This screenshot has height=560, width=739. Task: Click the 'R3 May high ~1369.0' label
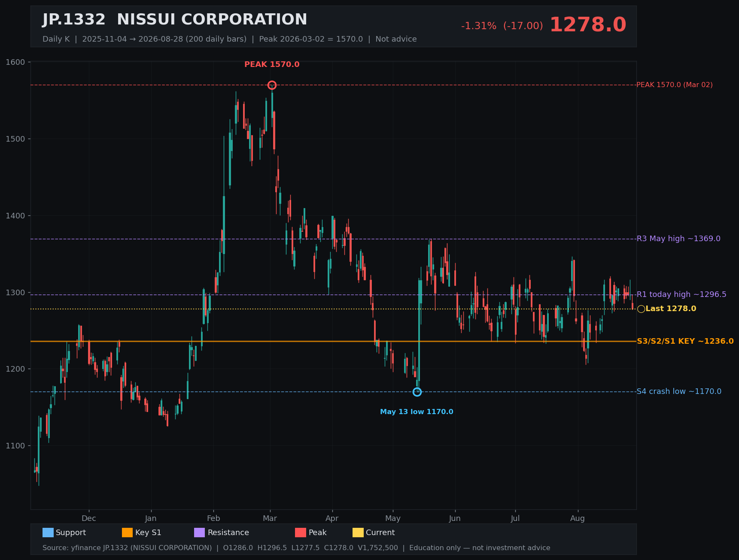click(x=678, y=239)
